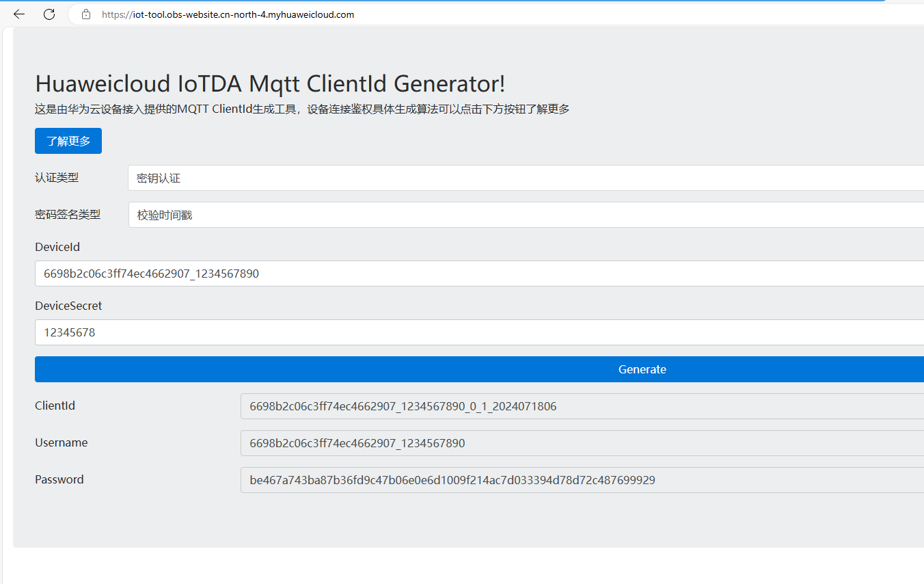Click the 密码签名类型 label
Screen dimensions: 924x584
[x=68, y=215]
